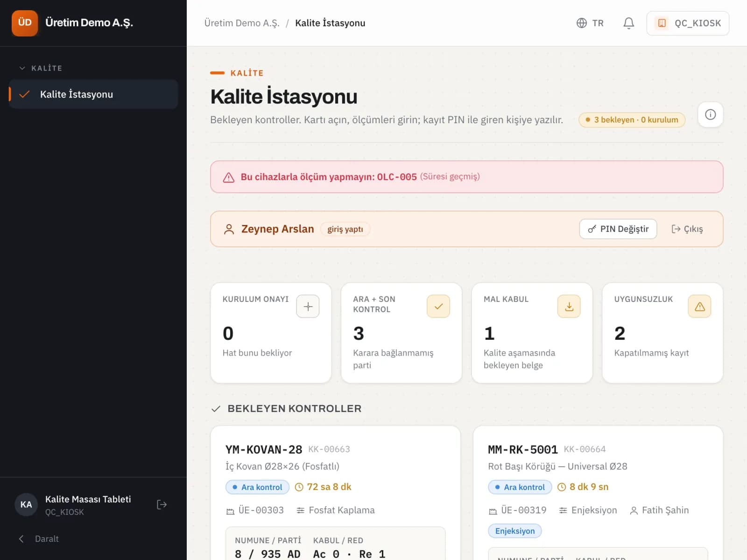The image size is (747, 560).
Task: Click the warning triangle icon on Uygunsuzluk card
Action: pos(699,307)
